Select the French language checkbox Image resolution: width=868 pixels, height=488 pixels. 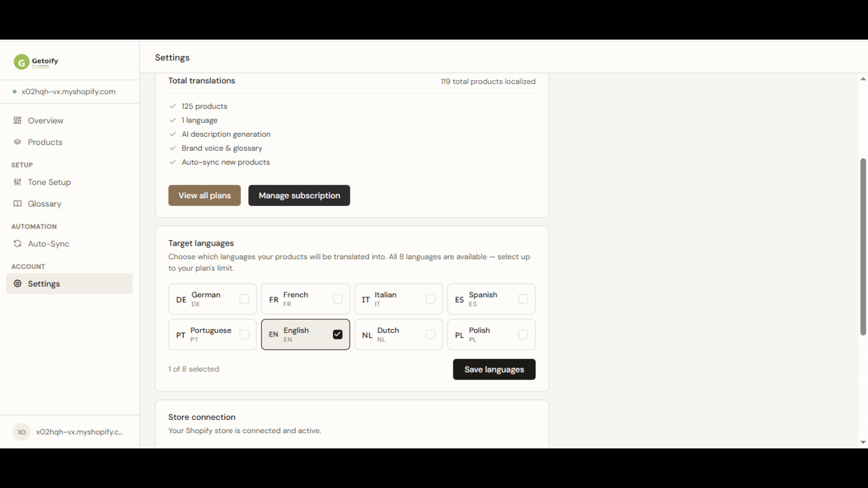click(x=337, y=299)
